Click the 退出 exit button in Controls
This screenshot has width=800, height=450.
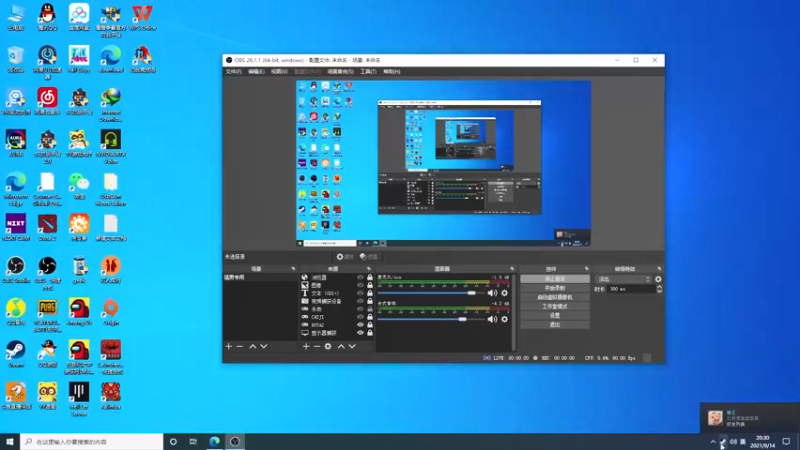pyautogui.click(x=555, y=325)
